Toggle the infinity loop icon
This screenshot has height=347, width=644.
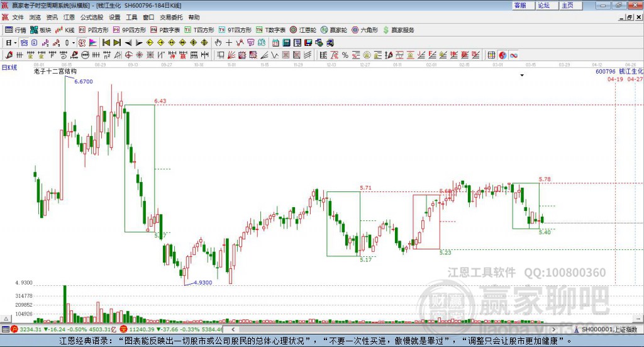(514, 55)
